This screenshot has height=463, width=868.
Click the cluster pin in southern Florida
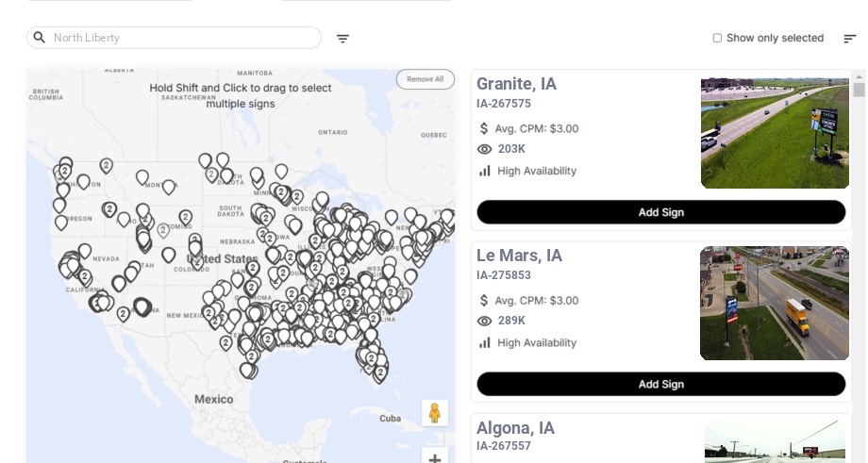click(379, 373)
